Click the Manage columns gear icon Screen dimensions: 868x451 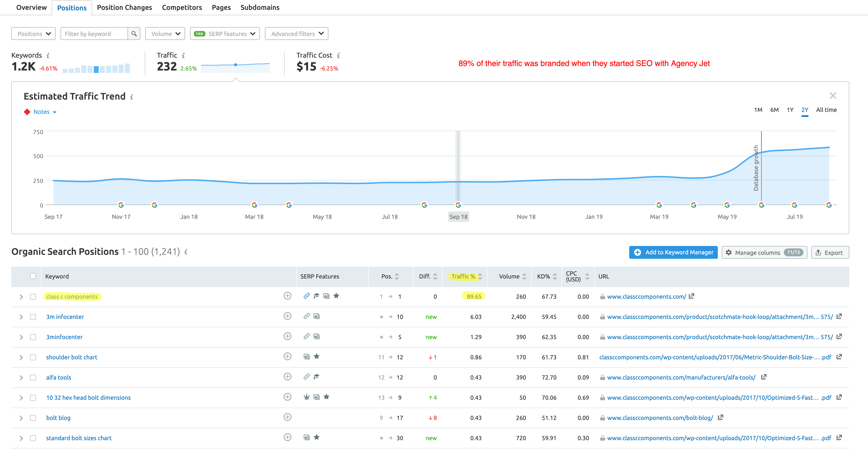[x=728, y=253]
